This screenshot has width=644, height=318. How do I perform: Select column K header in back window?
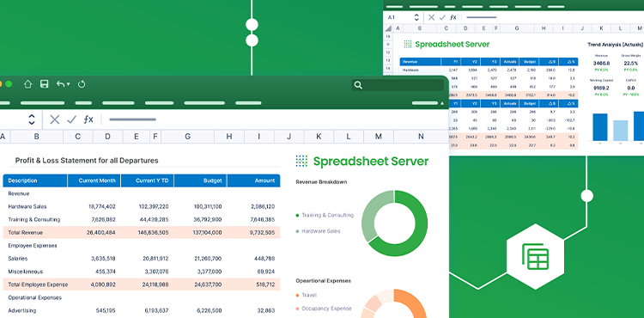(601, 28)
